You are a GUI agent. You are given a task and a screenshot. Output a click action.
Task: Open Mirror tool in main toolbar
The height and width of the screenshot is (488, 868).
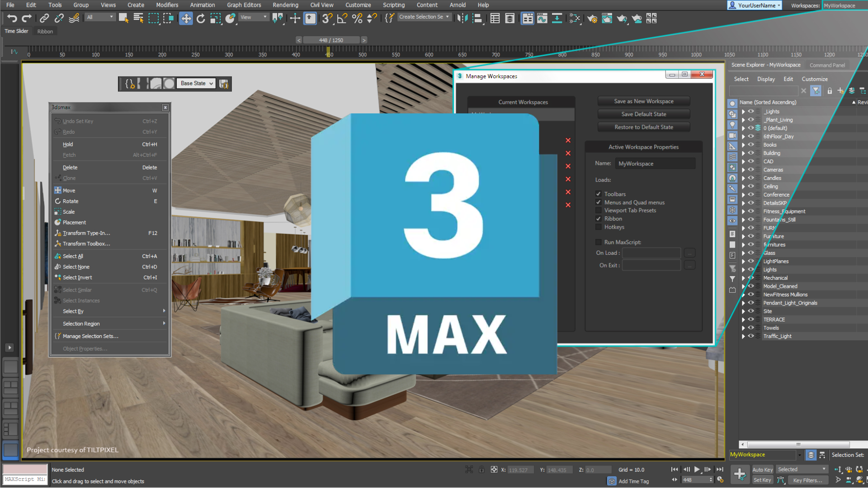[462, 18]
